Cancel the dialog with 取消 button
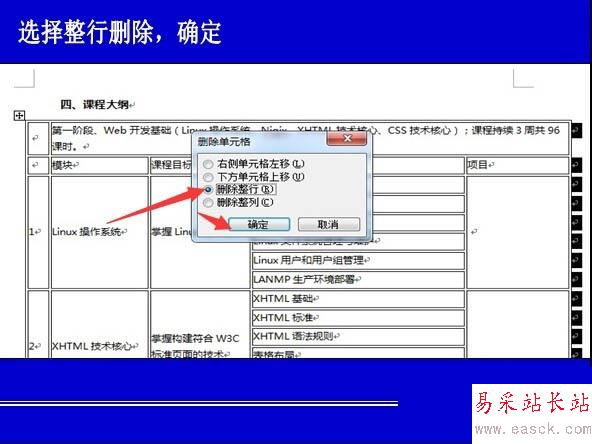592x444 pixels. pos(328,224)
